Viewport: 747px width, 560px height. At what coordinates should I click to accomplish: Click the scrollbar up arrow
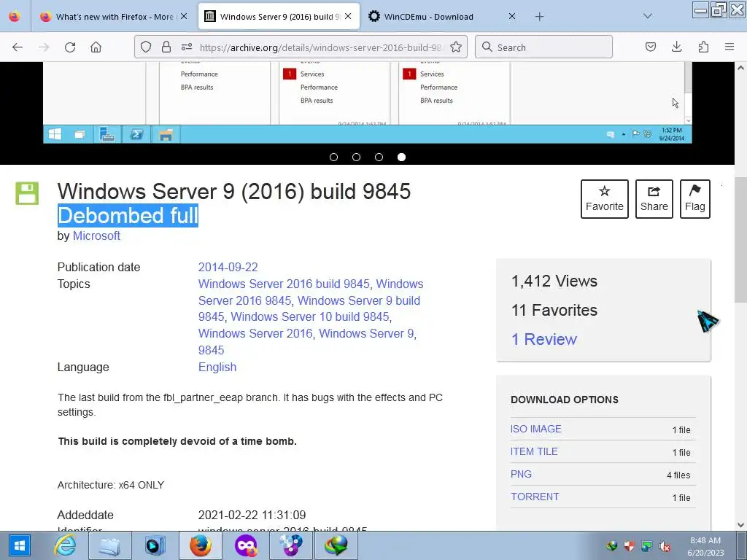[741, 68]
